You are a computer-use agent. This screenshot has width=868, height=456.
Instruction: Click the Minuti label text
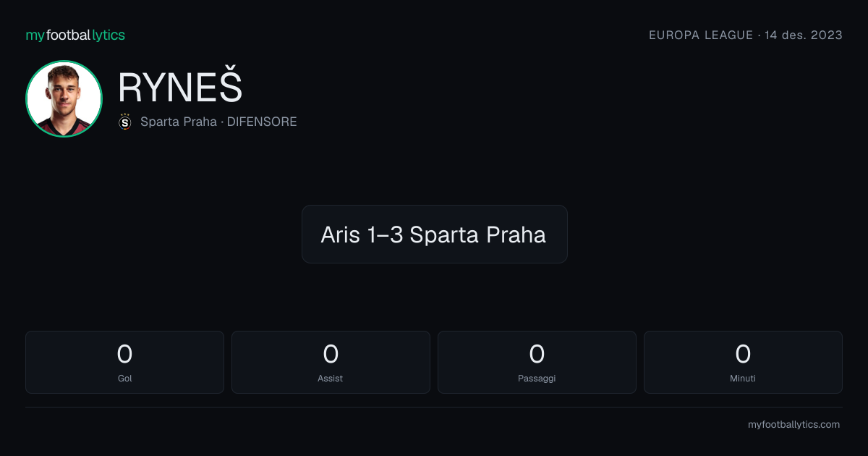click(x=743, y=378)
